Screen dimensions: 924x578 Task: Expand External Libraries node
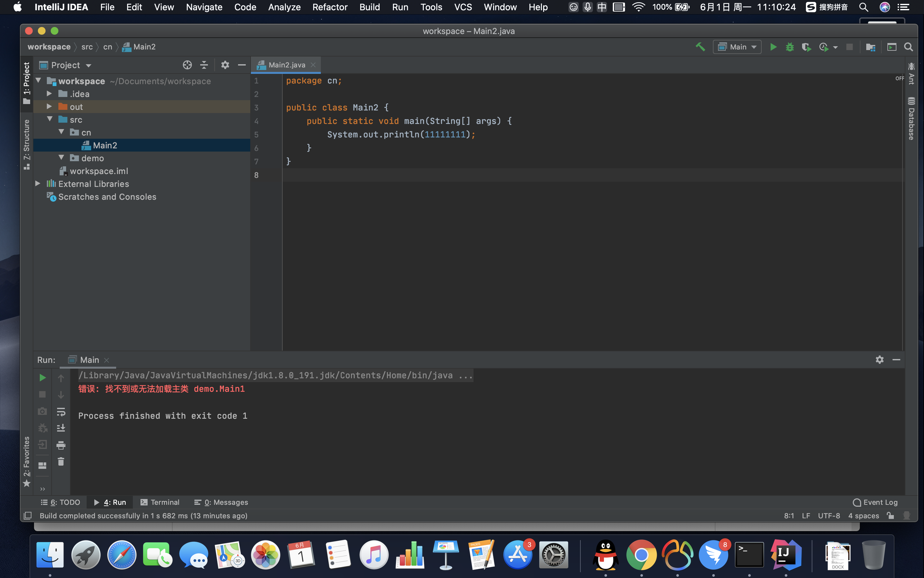coord(38,183)
